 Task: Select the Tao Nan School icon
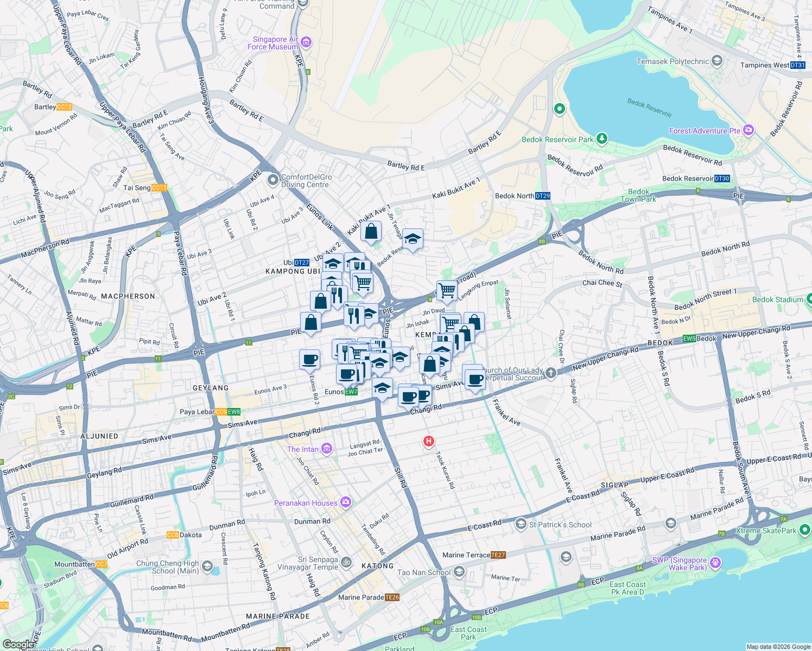point(459,572)
